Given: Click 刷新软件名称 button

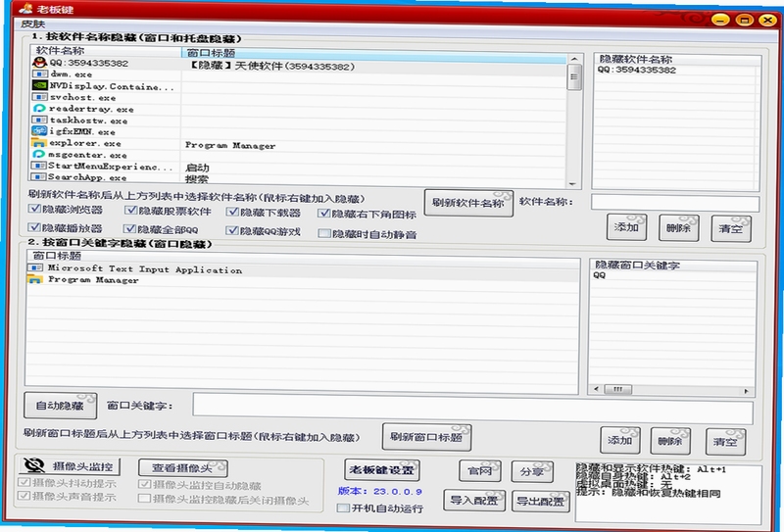Looking at the screenshot, I should [x=468, y=203].
